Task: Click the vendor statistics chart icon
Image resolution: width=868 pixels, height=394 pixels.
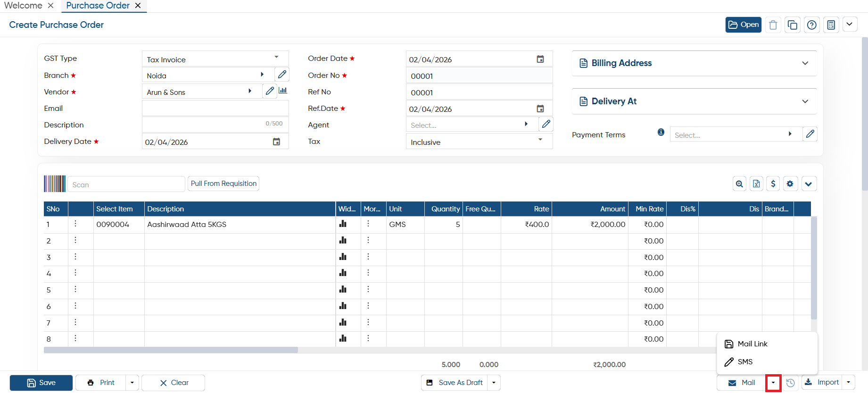Action: click(x=283, y=91)
